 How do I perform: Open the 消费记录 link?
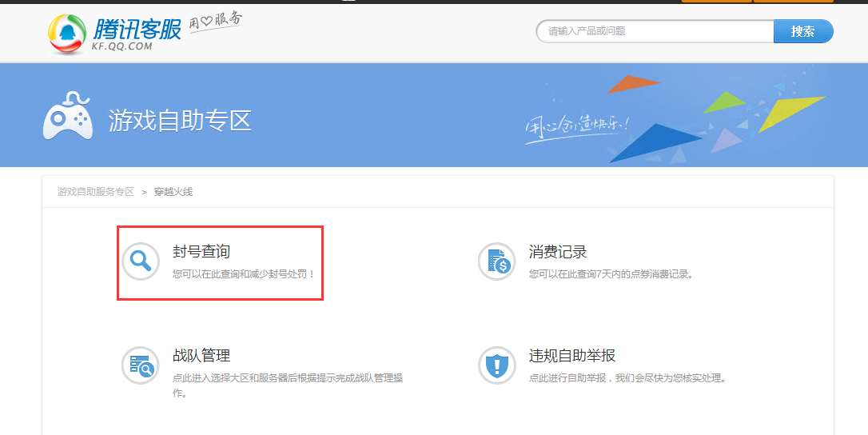coord(557,252)
